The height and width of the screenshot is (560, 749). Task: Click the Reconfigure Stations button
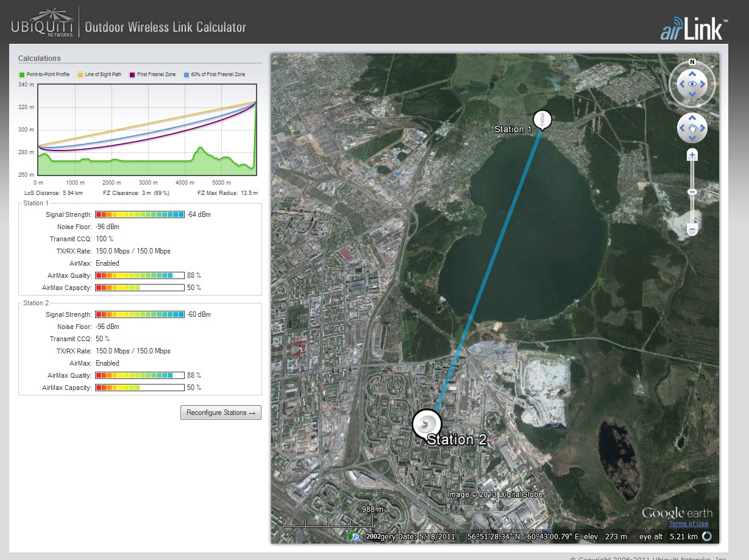click(x=221, y=413)
